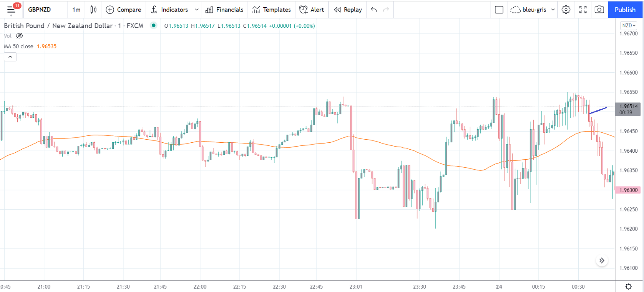This screenshot has width=644, height=292.
Task: Open the main hamburger menu
Action: 11,10
